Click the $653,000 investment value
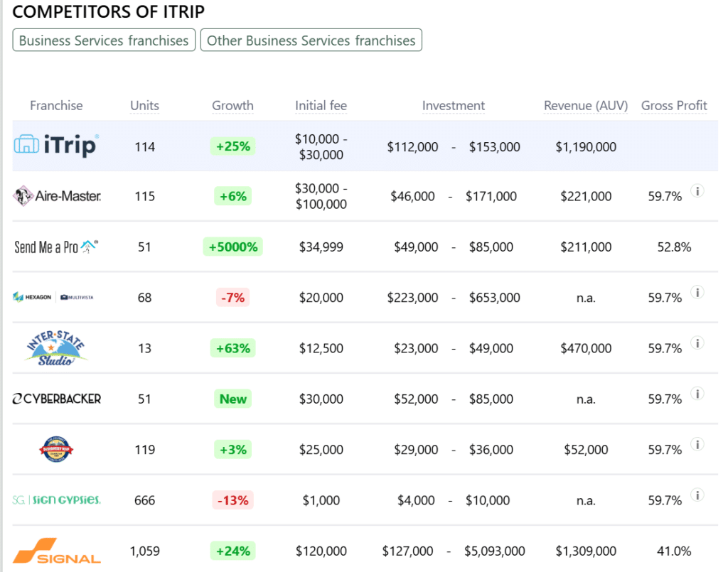The image size is (728, 572). [x=495, y=297]
